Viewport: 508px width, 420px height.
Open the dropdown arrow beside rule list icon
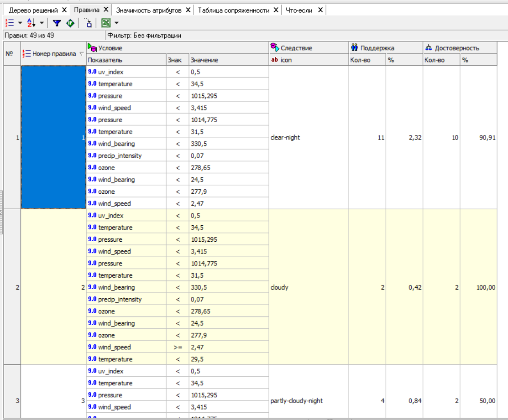click(20, 23)
